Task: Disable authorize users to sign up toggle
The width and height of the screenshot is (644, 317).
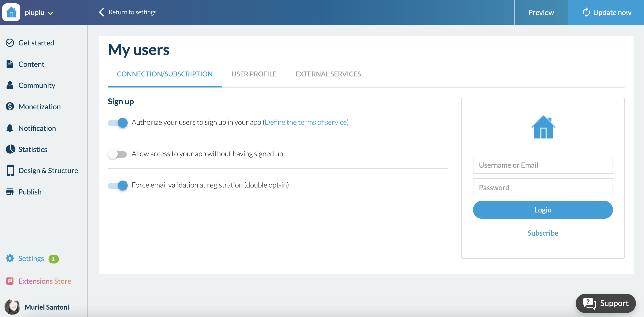Action: [x=118, y=123]
